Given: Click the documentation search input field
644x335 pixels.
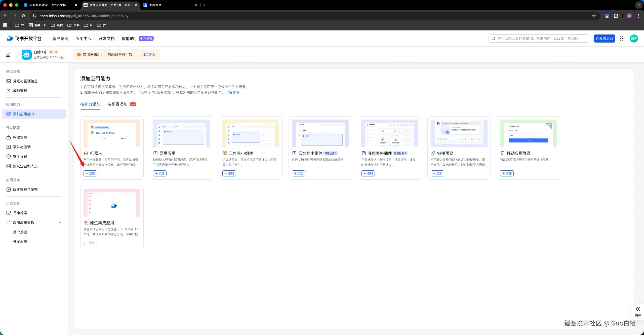Looking at the screenshot, I should click(538, 39).
